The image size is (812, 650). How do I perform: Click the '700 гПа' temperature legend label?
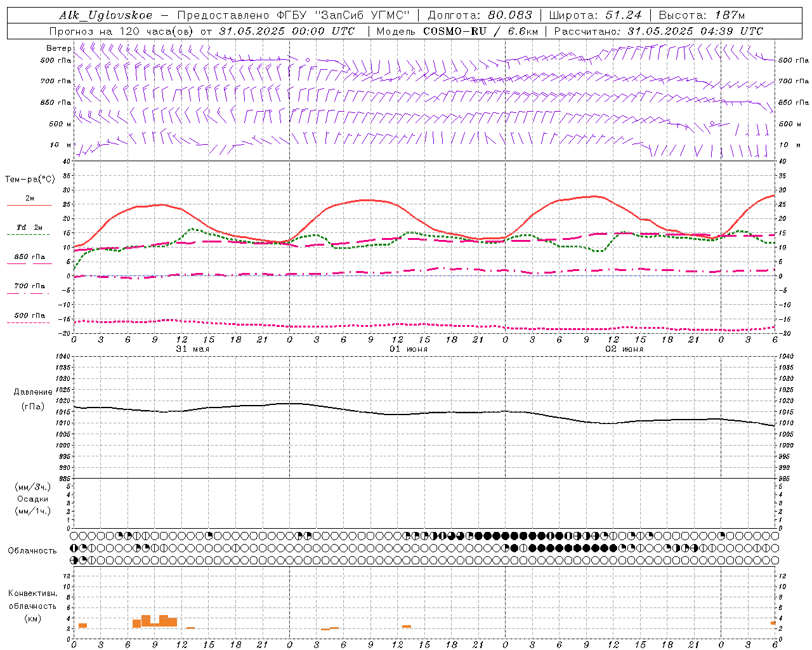pyautogui.click(x=30, y=286)
